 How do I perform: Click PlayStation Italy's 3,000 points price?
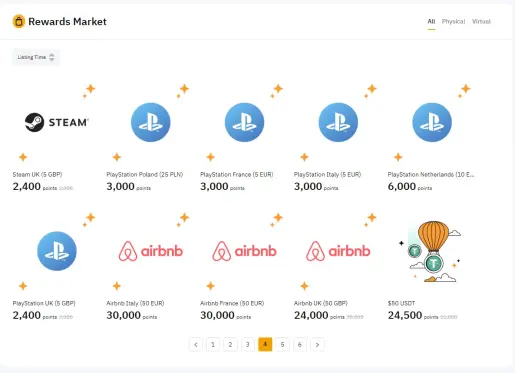click(316, 186)
